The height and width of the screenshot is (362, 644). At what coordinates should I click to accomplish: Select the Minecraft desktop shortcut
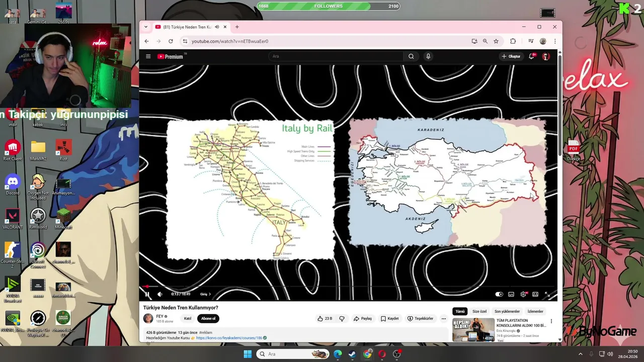63,219
